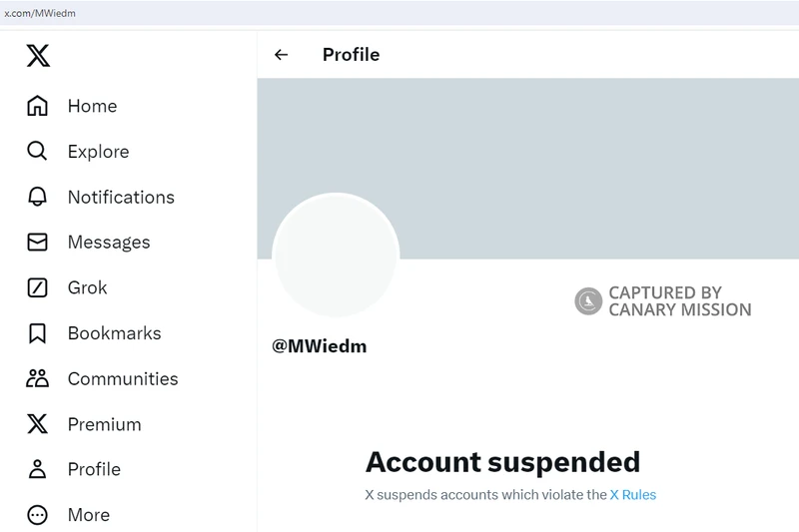Open the Notifications menu label
The width and height of the screenshot is (799, 532).
(x=121, y=197)
